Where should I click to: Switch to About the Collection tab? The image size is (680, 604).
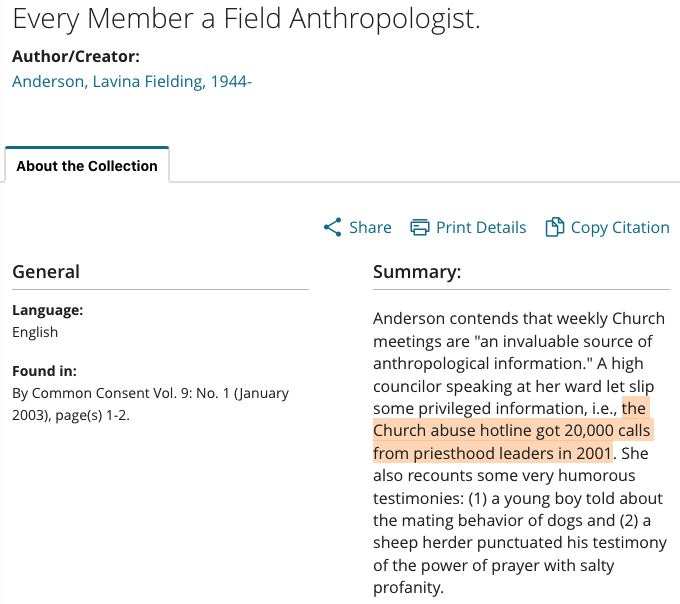pyautogui.click(x=87, y=166)
